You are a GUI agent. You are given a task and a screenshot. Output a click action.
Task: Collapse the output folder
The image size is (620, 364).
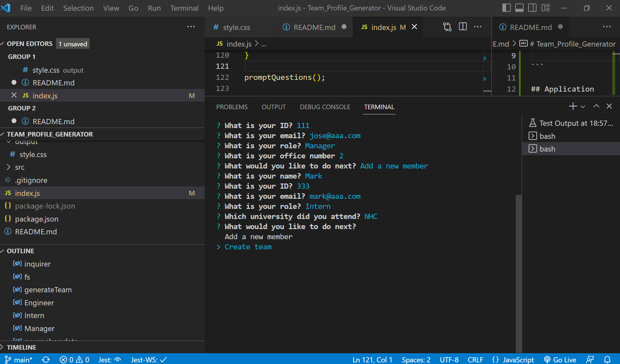pos(26,142)
